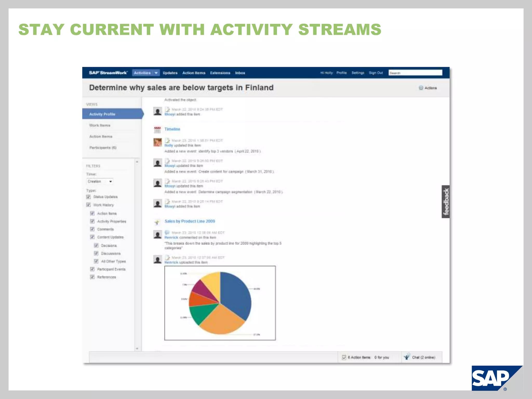Select the Work Items view
The height and width of the screenshot is (399, 532).
(x=100, y=125)
